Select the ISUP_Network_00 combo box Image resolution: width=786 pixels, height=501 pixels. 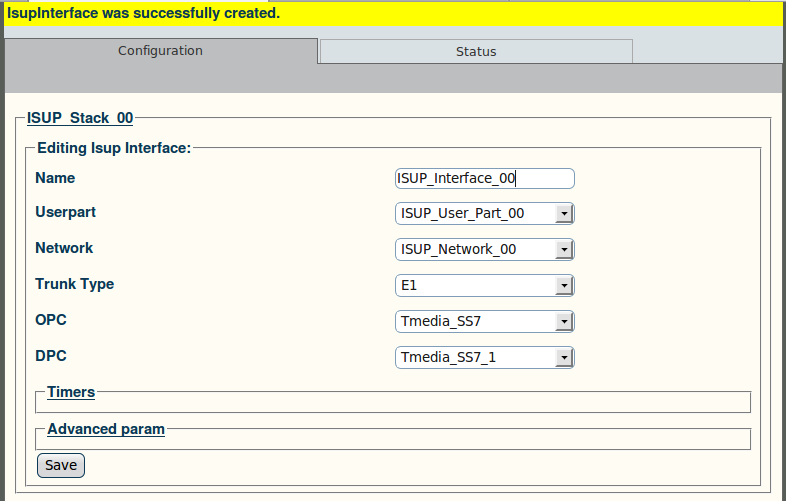(485, 250)
